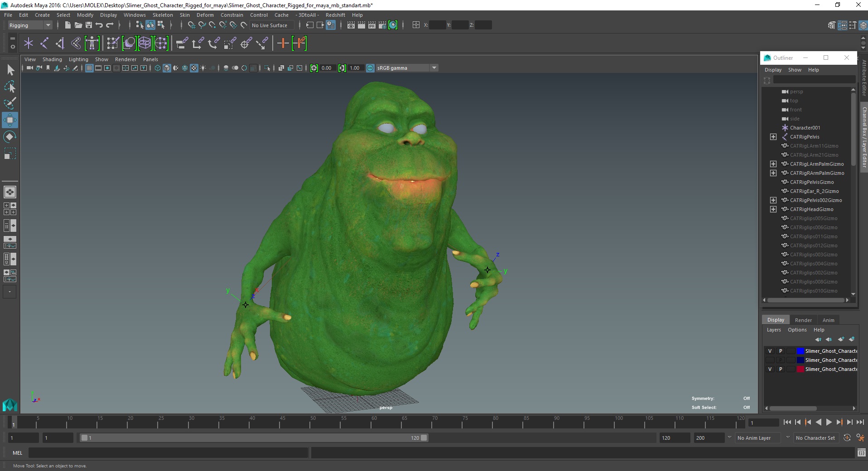Switch to the Anim layer tab
This screenshot has height=471, width=868.
(x=828, y=320)
